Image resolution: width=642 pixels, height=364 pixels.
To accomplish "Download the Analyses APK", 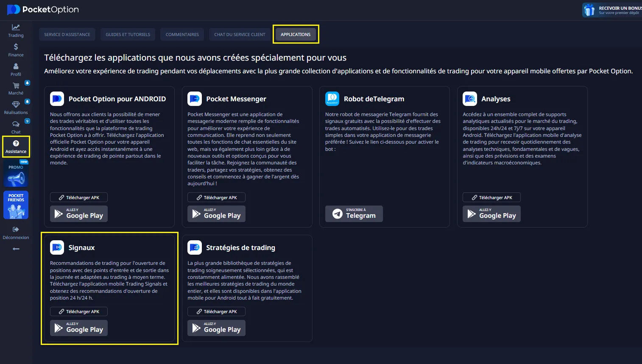I will point(491,197).
